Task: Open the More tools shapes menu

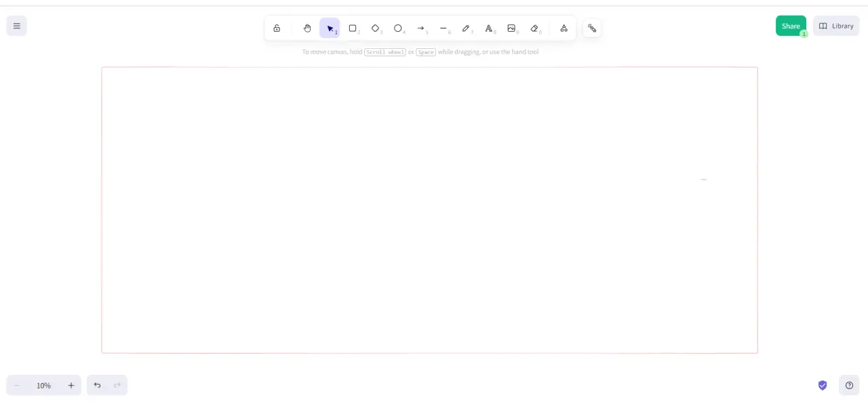Action: tap(564, 28)
